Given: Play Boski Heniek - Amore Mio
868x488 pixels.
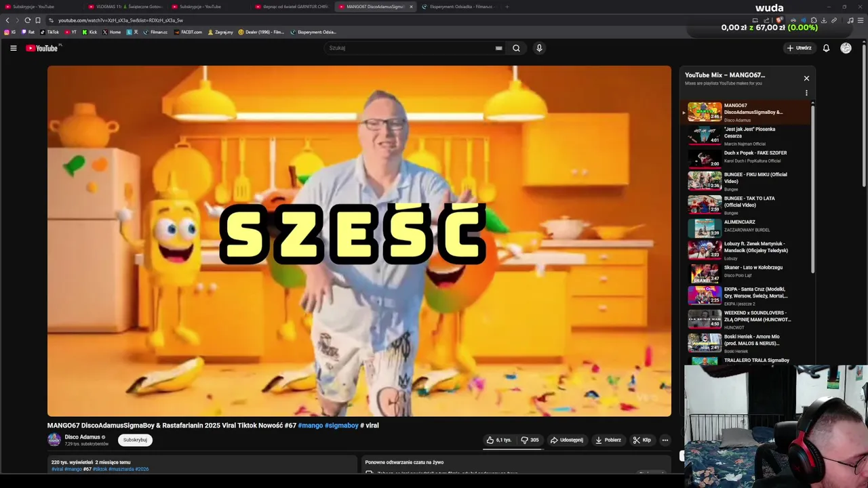Looking at the screenshot, I should click(746, 342).
